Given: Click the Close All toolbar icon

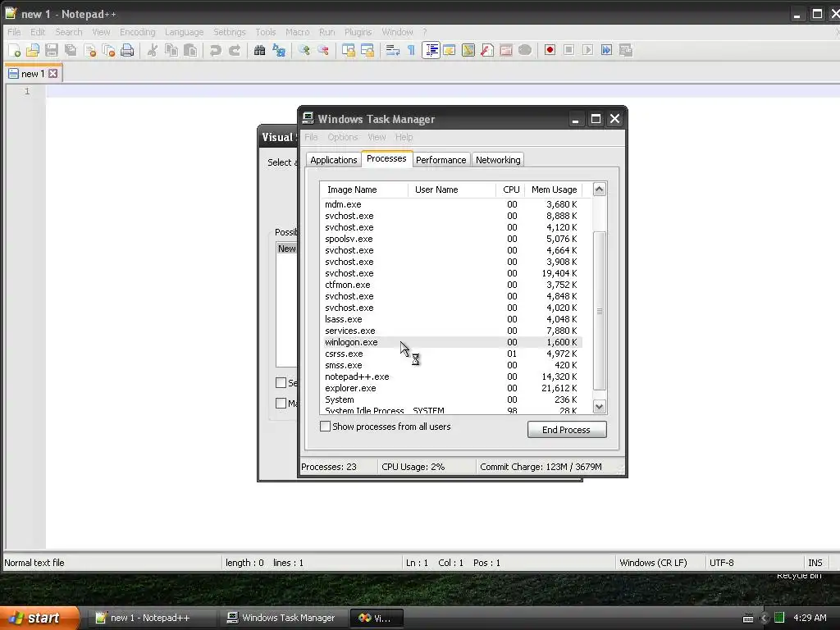Looking at the screenshot, I should click(108, 50).
